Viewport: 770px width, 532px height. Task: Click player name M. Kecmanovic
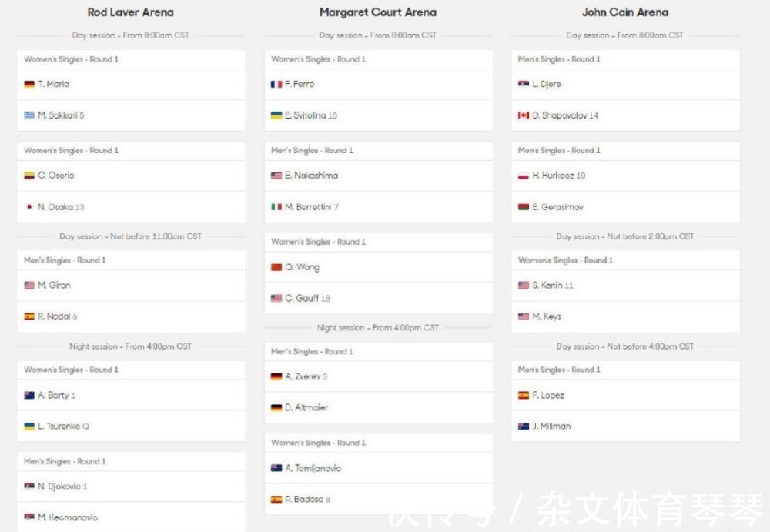point(68,517)
